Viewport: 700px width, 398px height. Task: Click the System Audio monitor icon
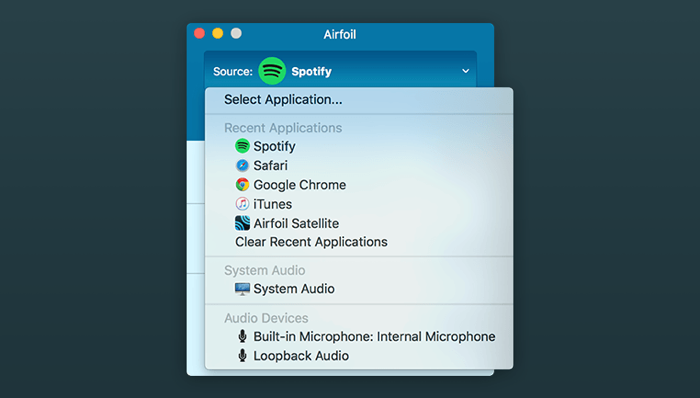[242, 289]
